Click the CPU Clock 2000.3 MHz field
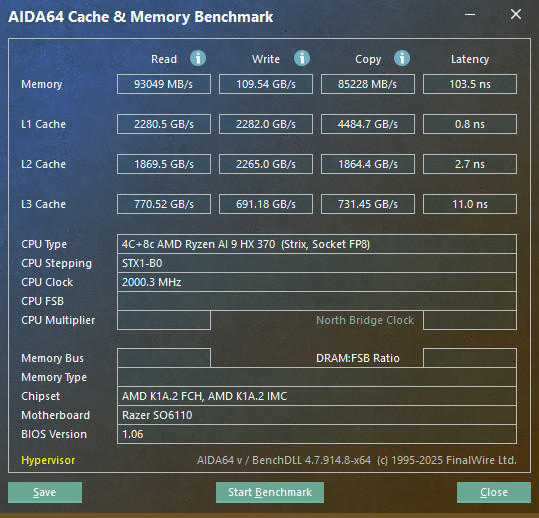The height and width of the screenshot is (518, 539). pos(317,282)
